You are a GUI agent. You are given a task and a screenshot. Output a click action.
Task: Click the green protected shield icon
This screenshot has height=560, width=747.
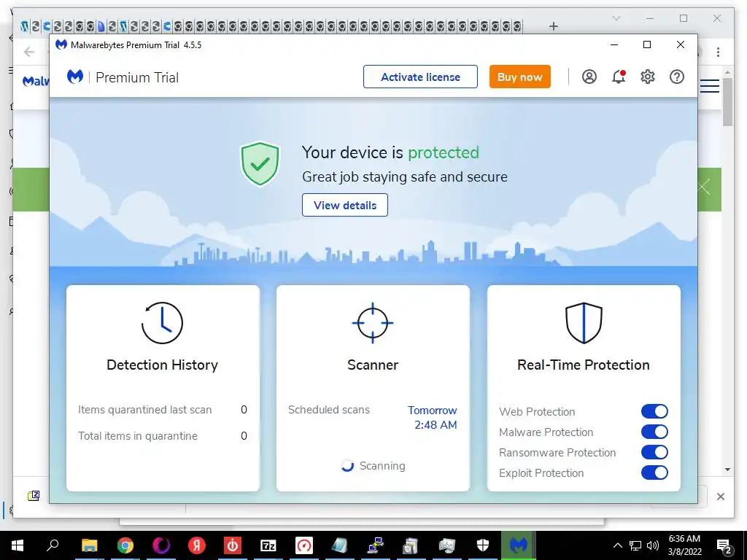click(x=260, y=163)
